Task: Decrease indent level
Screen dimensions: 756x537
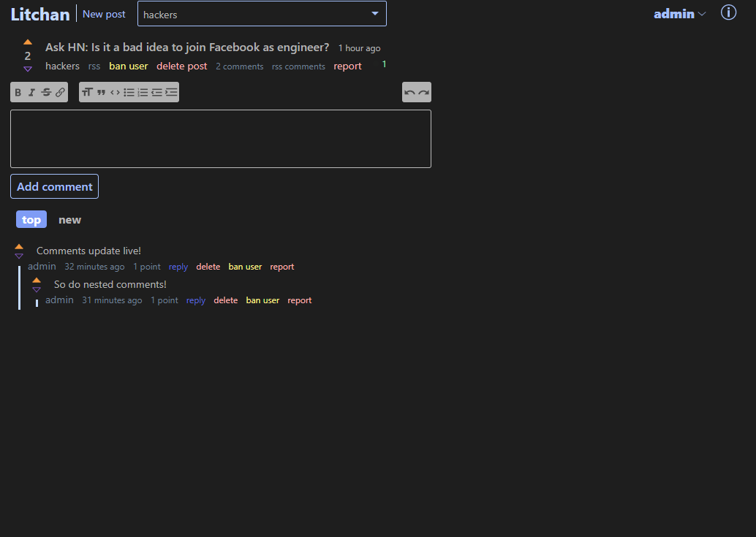Action: coord(156,93)
